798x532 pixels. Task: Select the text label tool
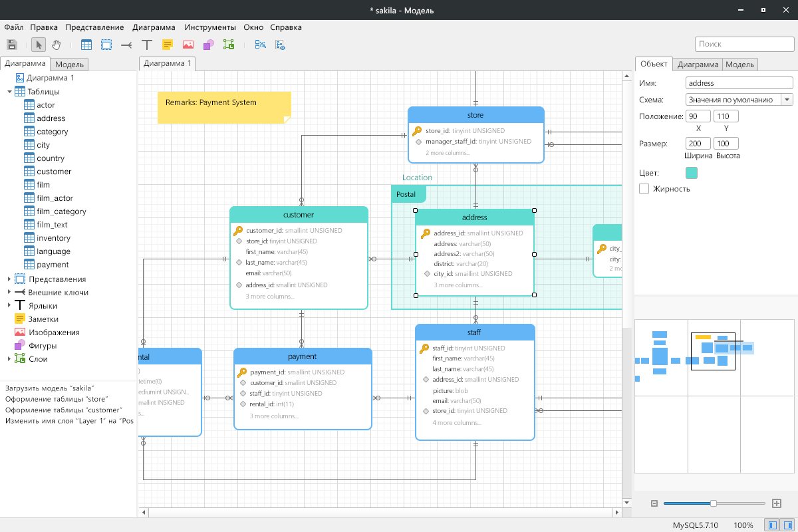(x=147, y=45)
